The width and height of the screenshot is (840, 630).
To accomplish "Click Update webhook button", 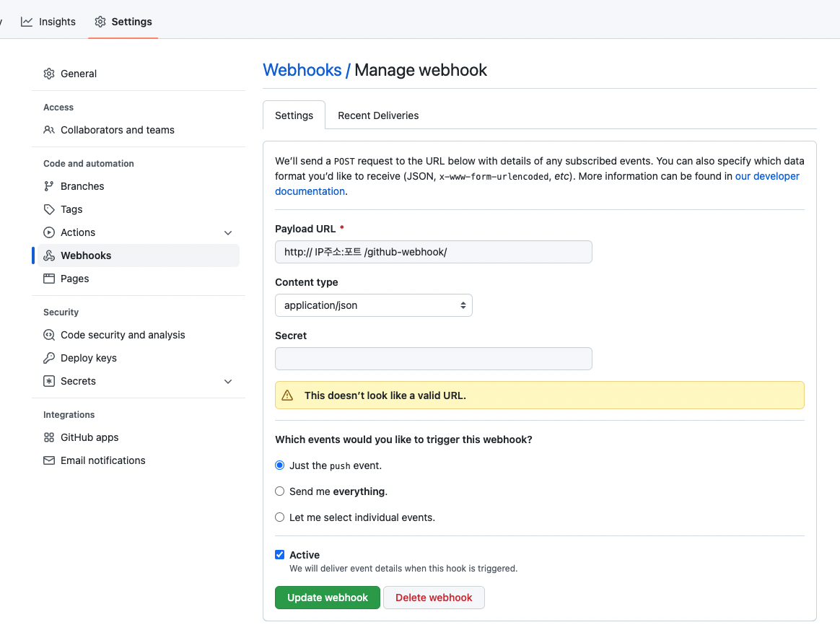I will [328, 598].
